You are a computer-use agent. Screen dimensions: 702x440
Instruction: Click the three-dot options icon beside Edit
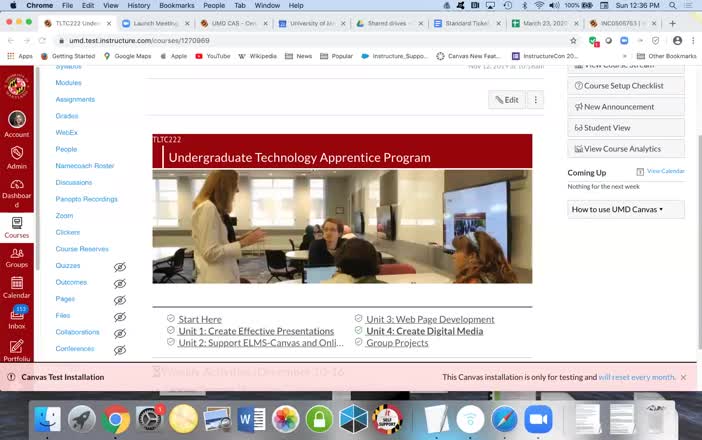536,100
